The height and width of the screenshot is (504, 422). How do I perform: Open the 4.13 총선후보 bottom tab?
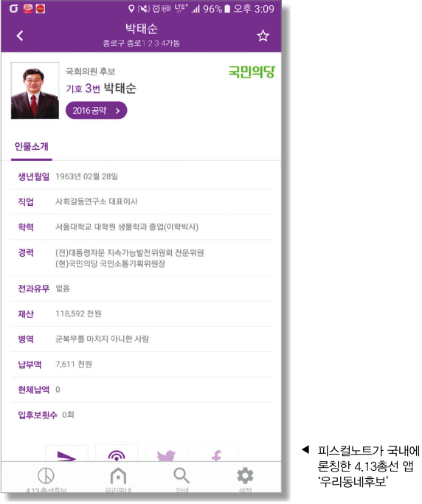(x=46, y=479)
